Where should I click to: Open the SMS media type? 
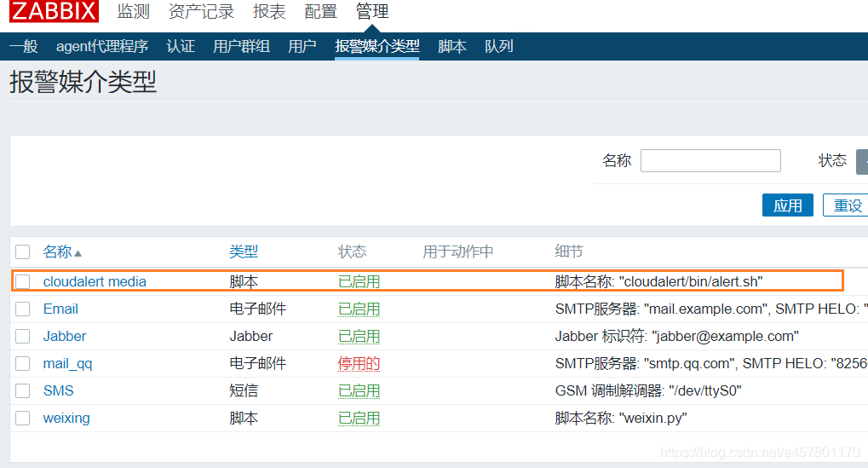click(58, 391)
